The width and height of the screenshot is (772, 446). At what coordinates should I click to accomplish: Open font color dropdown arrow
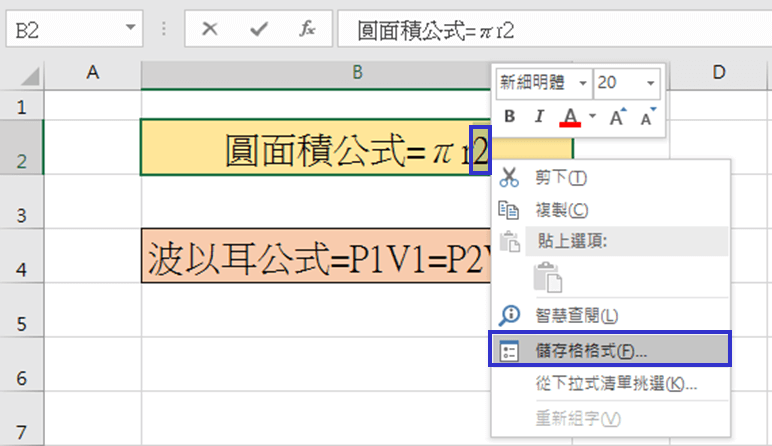(x=591, y=117)
